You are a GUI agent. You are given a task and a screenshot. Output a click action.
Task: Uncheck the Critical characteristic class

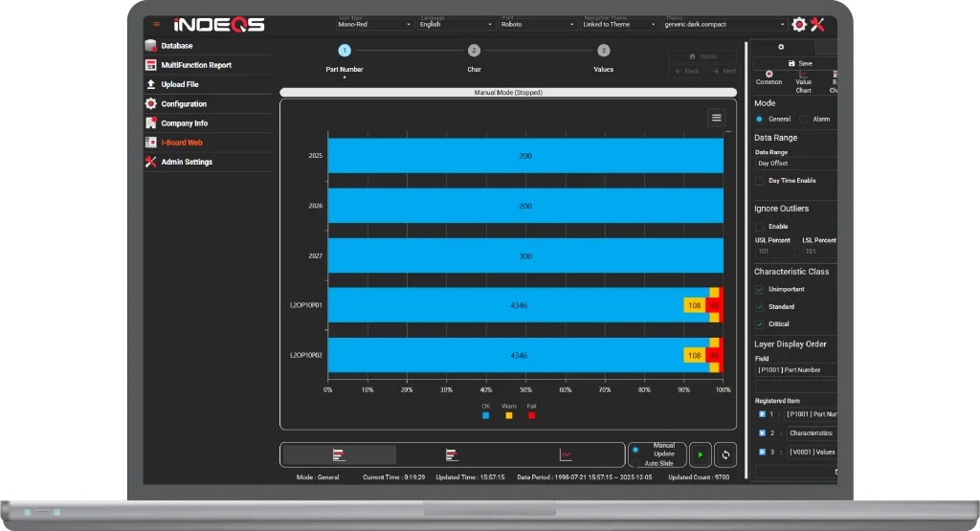coord(760,324)
